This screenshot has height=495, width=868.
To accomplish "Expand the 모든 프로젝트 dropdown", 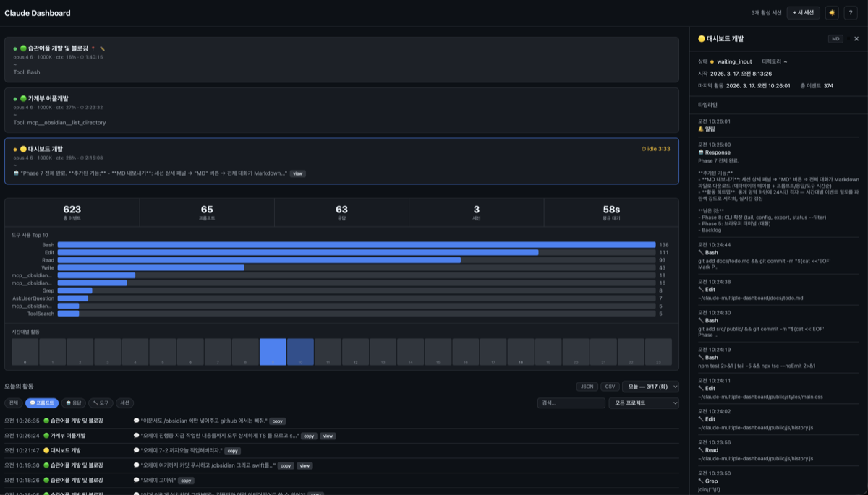I will [643, 403].
